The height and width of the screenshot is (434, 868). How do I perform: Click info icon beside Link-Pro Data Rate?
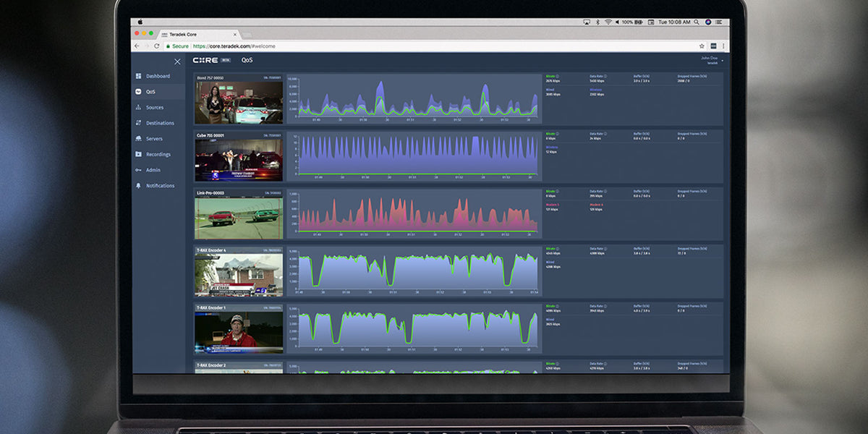click(x=605, y=191)
